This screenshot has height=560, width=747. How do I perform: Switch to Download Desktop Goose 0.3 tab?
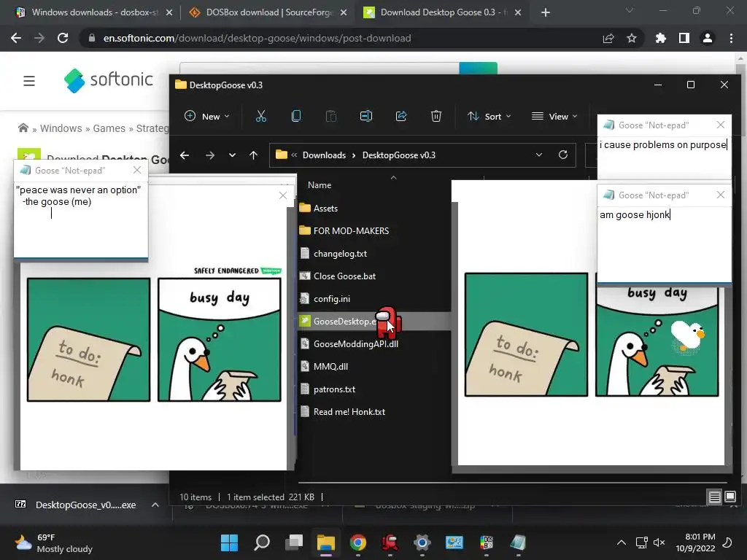click(441, 12)
